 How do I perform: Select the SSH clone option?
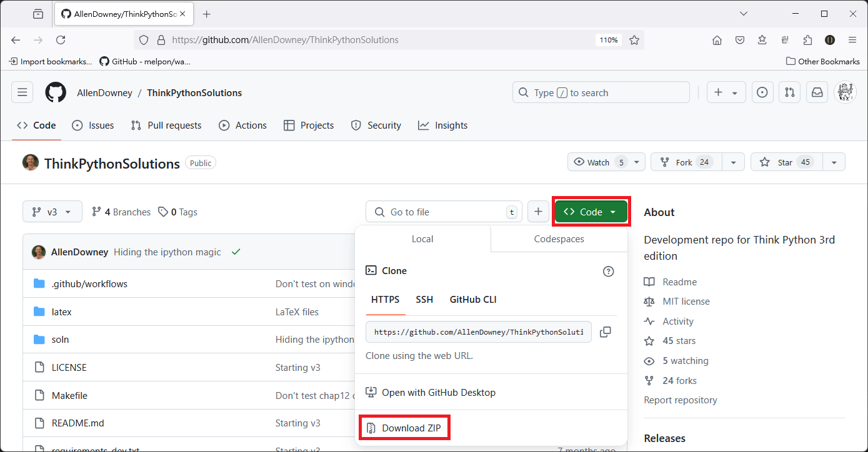[424, 300]
